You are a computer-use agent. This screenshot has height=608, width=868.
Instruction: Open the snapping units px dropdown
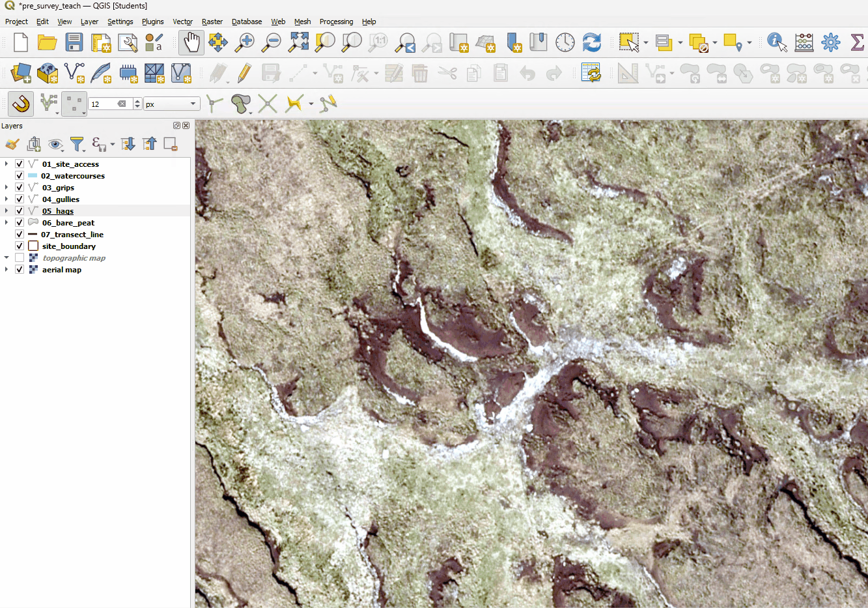[x=171, y=104]
